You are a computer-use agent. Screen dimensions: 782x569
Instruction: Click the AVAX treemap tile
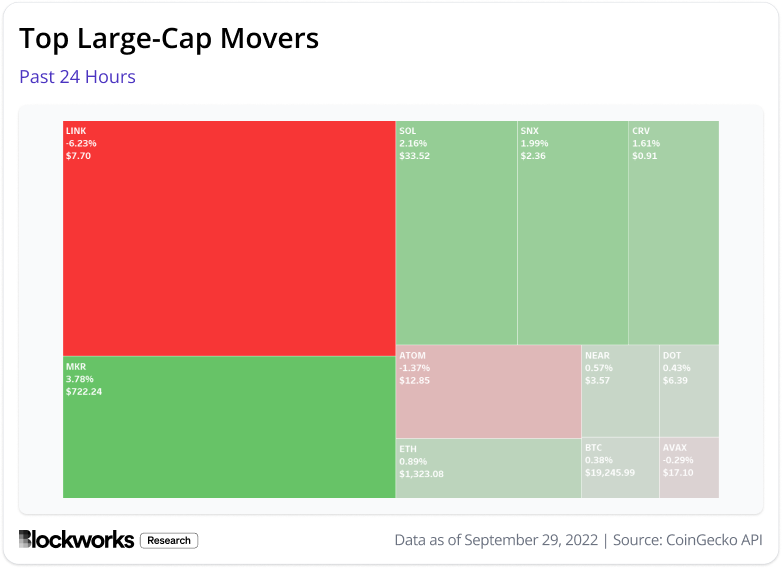pyautogui.click(x=689, y=468)
